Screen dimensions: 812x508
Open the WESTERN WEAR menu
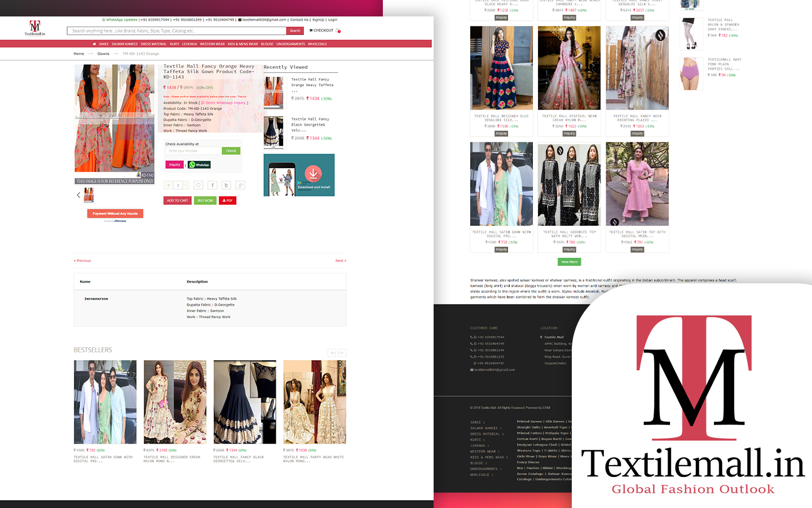(x=212, y=44)
